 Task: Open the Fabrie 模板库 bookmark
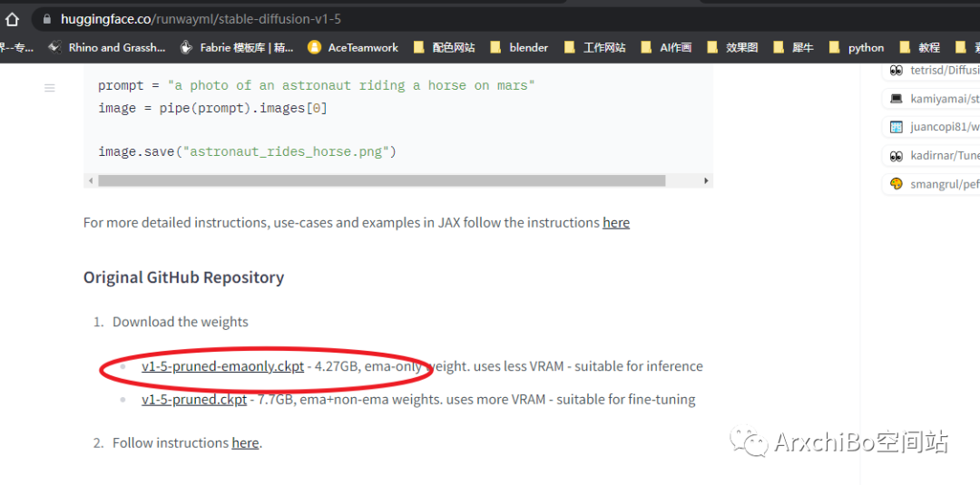[x=236, y=47]
